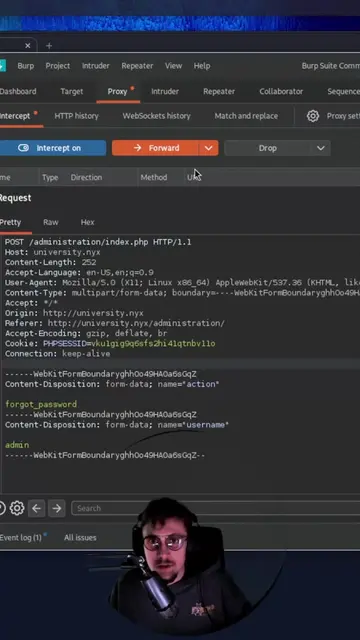Select the Intercept sub-tab
The height and width of the screenshot is (640, 360).
[x=15, y=116]
